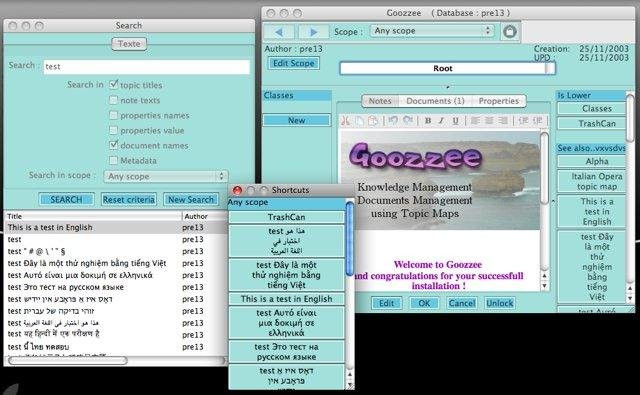Switch to the Notes tab
640x395 pixels.
click(380, 101)
